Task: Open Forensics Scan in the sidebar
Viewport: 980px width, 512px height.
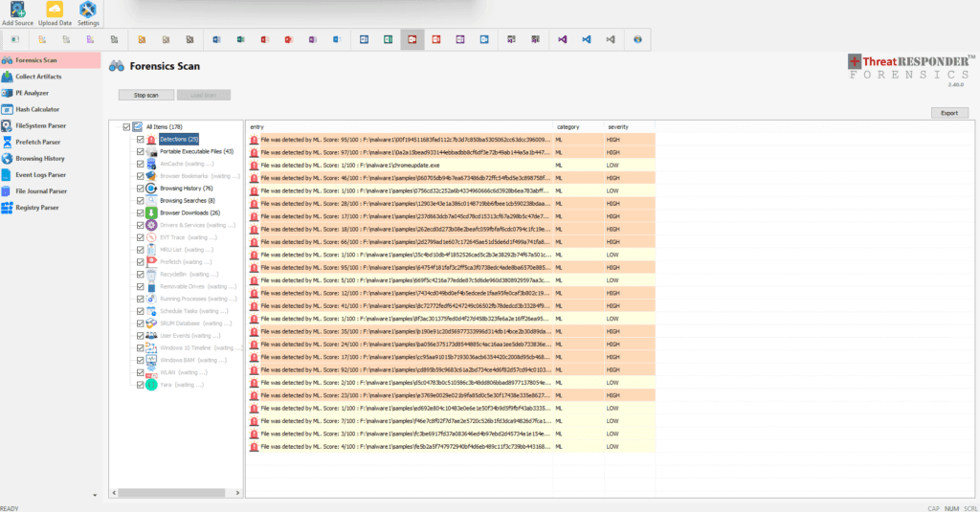Action: [50, 60]
